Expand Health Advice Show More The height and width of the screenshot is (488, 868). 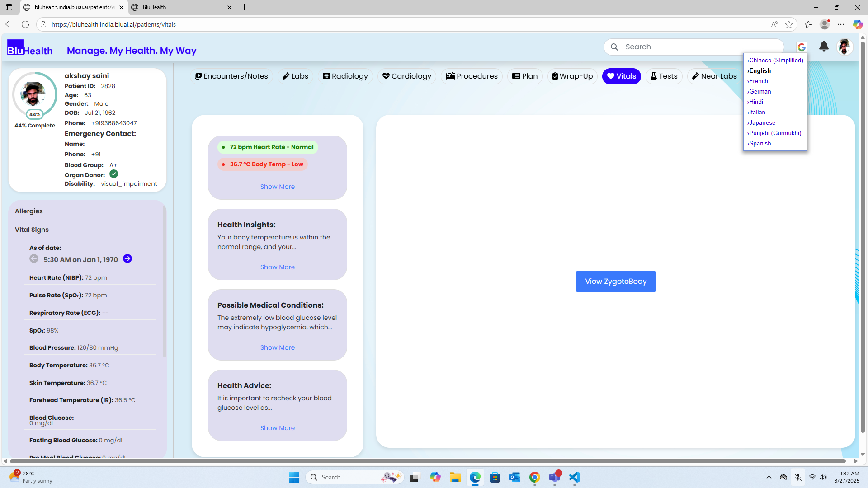(277, 428)
